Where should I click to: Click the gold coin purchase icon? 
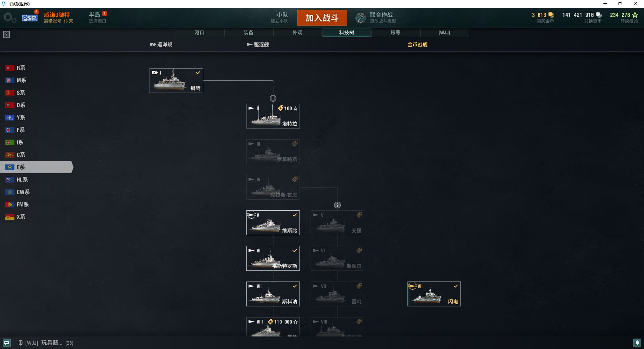point(551,15)
